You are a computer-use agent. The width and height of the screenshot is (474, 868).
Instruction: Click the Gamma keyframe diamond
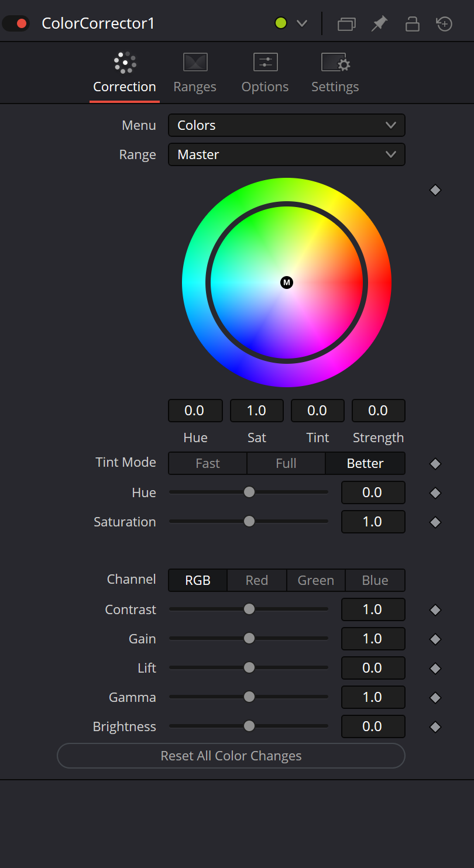[x=435, y=698]
